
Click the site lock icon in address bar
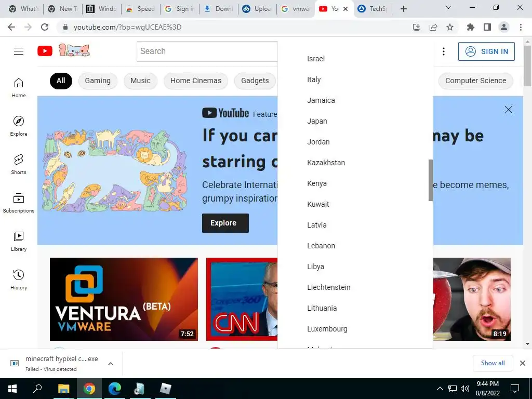(x=65, y=27)
